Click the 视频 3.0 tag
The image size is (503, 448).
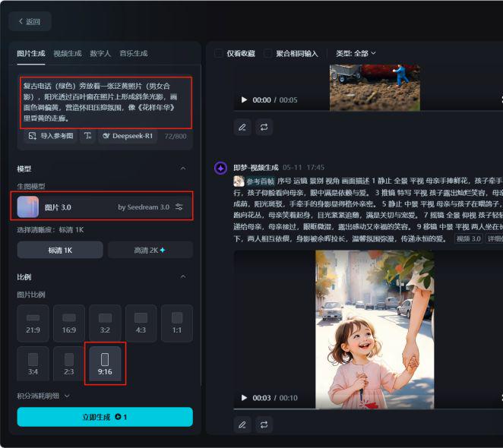pos(468,238)
